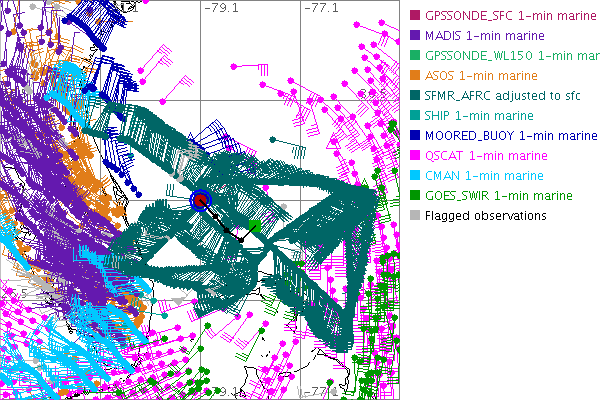Click the red storm center marker with blue ring
Screen dimensions: 600x400
pyautogui.click(x=201, y=200)
